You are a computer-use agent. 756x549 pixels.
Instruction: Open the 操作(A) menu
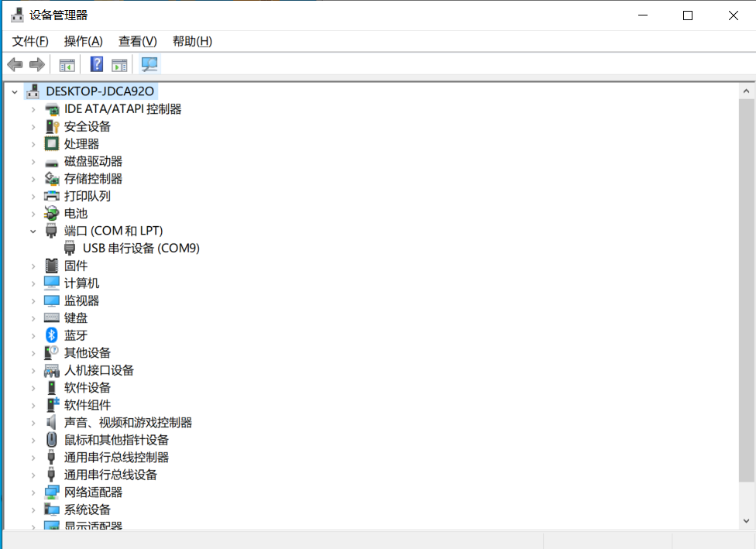pyautogui.click(x=83, y=42)
